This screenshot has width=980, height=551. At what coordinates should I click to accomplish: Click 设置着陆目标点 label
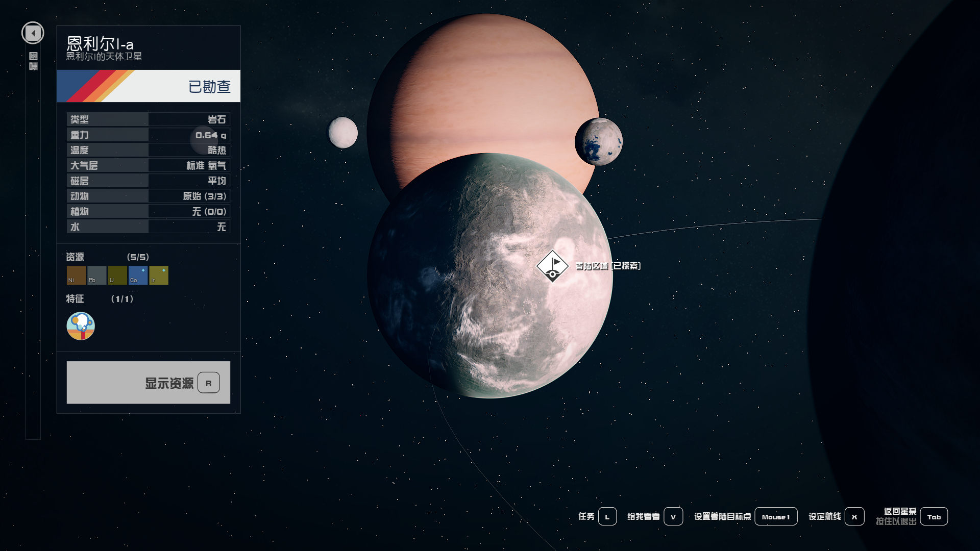(723, 516)
